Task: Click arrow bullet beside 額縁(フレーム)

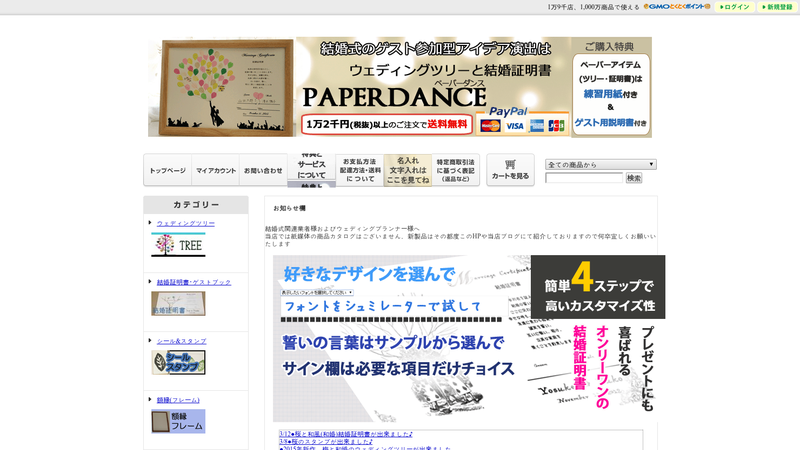Action: click(x=150, y=399)
